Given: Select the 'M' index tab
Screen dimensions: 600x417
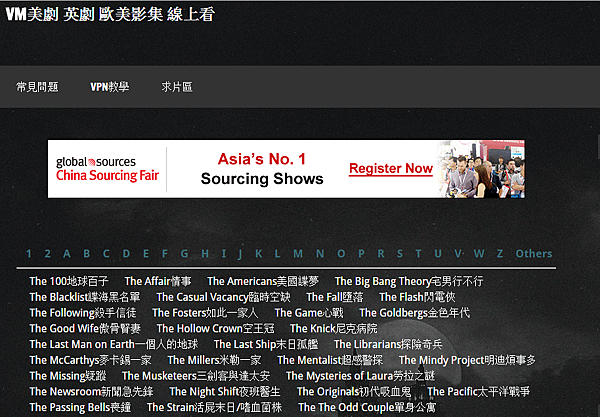Looking at the screenshot, I should [x=298, y=254].
